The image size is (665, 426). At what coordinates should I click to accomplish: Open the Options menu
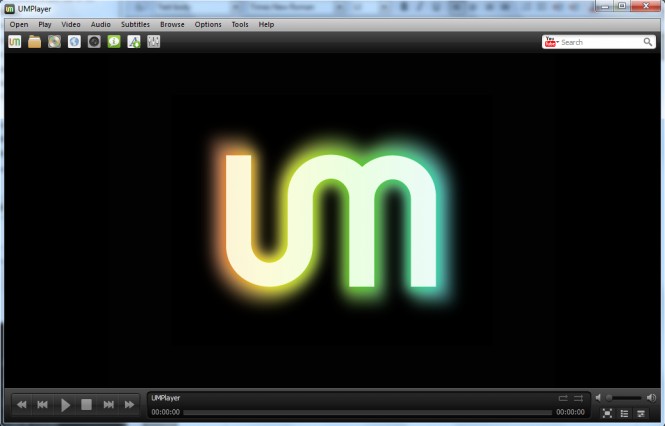coord(208,25)
